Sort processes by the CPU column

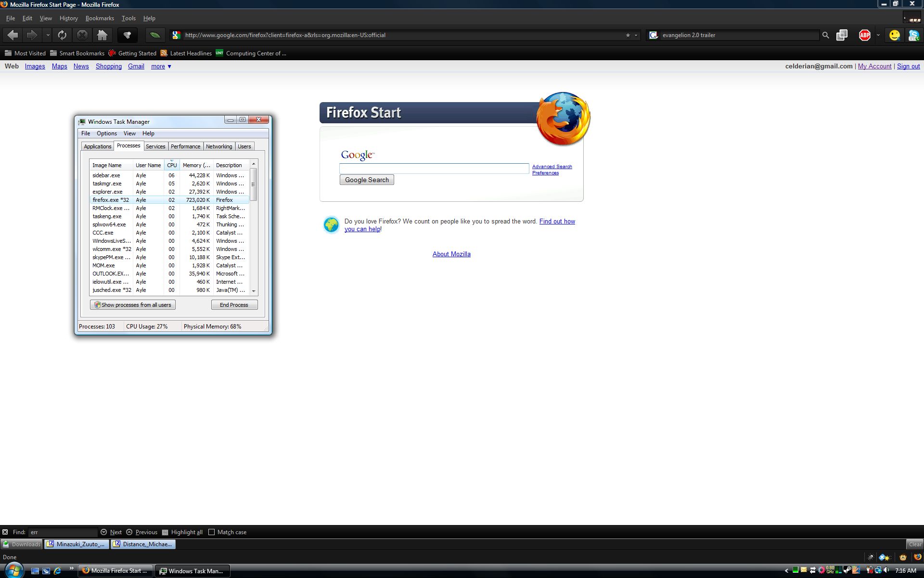(x=172, y=165)
